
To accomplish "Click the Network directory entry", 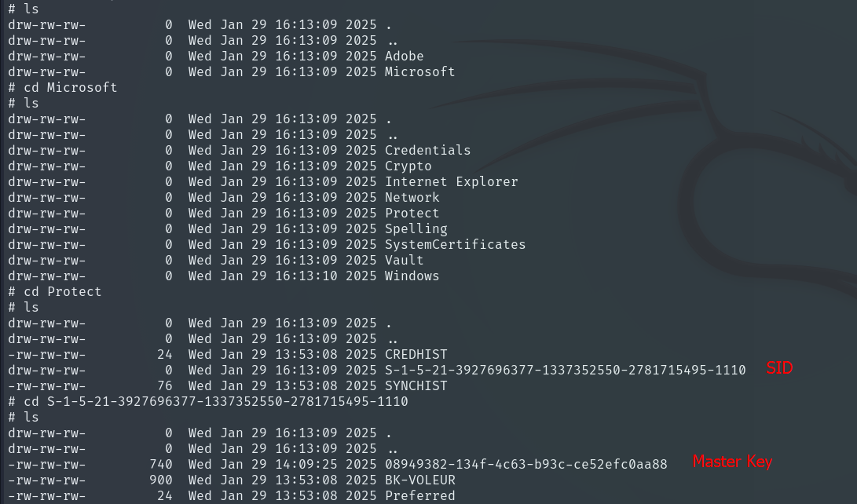I will pos(412,198).
